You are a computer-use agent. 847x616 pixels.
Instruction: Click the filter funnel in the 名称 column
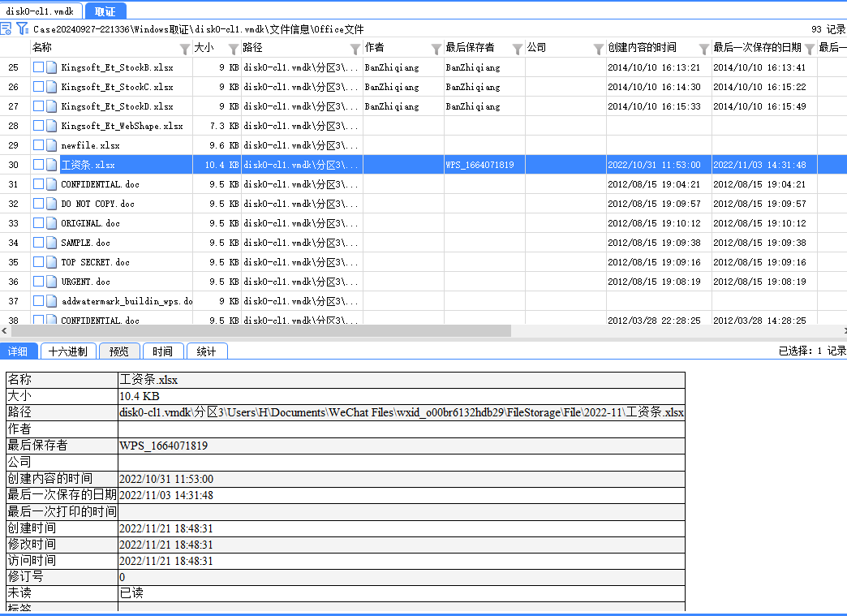[x=185, y=49]
